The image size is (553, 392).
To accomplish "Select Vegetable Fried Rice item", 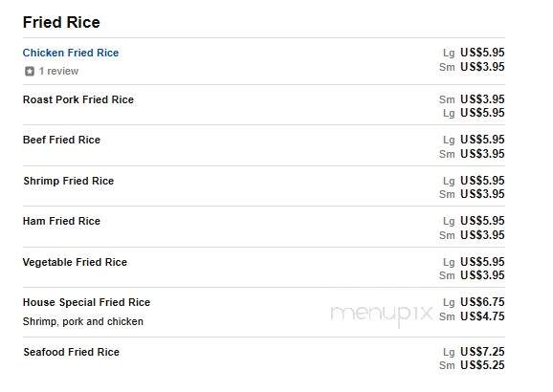I will click(x=75, y=262).
